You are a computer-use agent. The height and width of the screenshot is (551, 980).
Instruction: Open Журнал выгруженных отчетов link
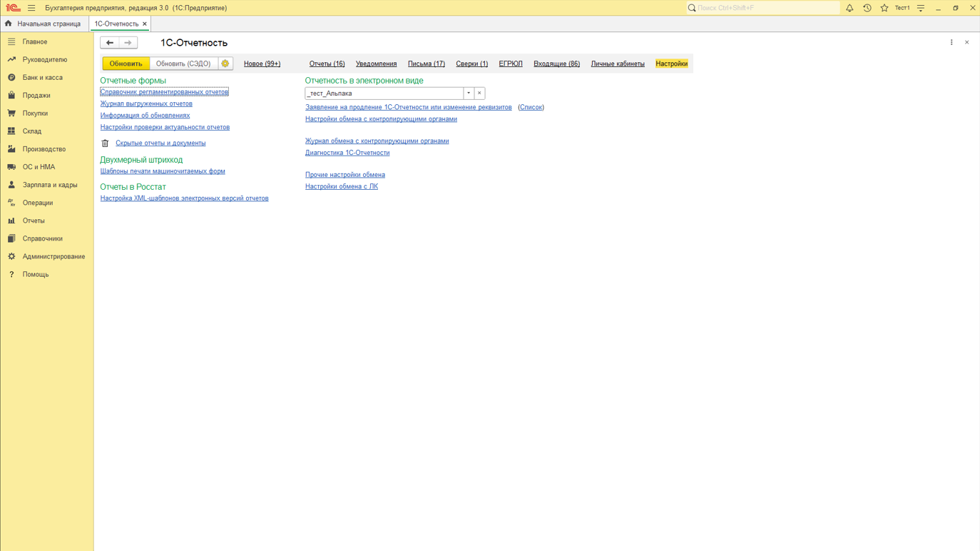click(146, 103)
